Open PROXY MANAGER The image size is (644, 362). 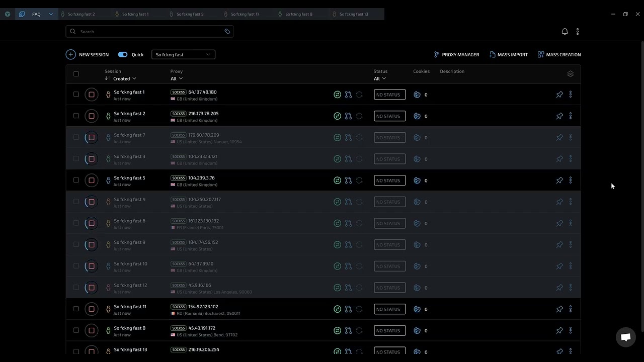[x=456, y=54]
